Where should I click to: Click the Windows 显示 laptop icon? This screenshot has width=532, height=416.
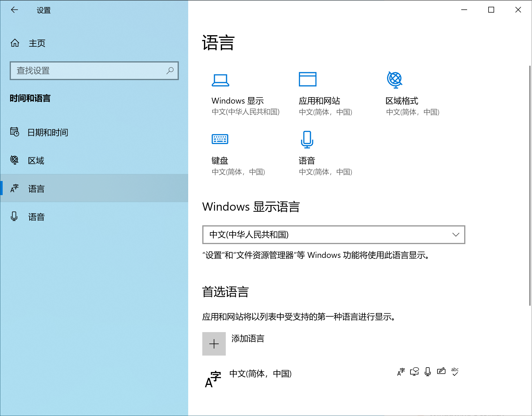tap(220, 80)
